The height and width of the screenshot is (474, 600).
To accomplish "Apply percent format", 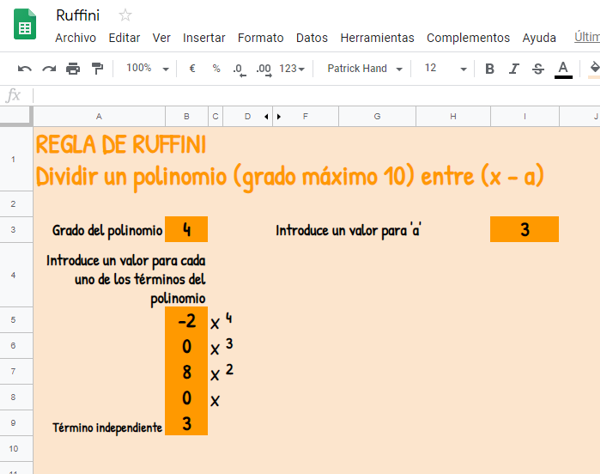I will tap(217, 68).
